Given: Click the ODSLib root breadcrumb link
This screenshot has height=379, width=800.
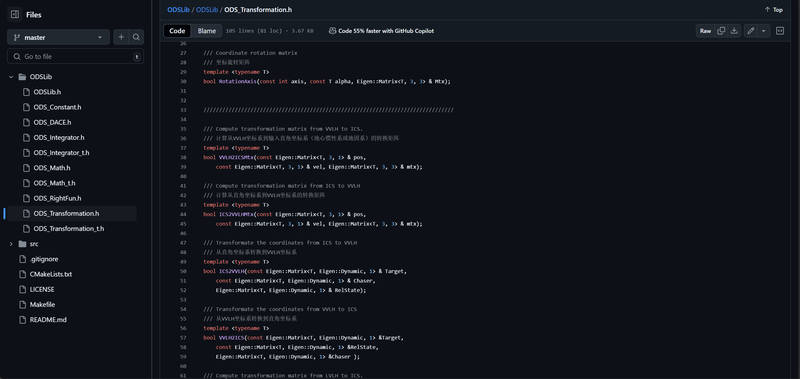Looking at the screenshot, I should pos(178,10).
